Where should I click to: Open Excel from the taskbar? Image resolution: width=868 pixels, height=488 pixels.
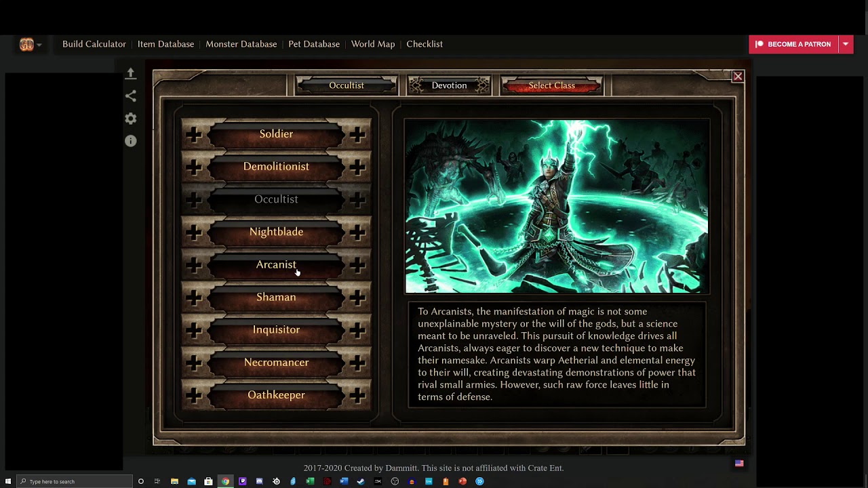(310, 481)
